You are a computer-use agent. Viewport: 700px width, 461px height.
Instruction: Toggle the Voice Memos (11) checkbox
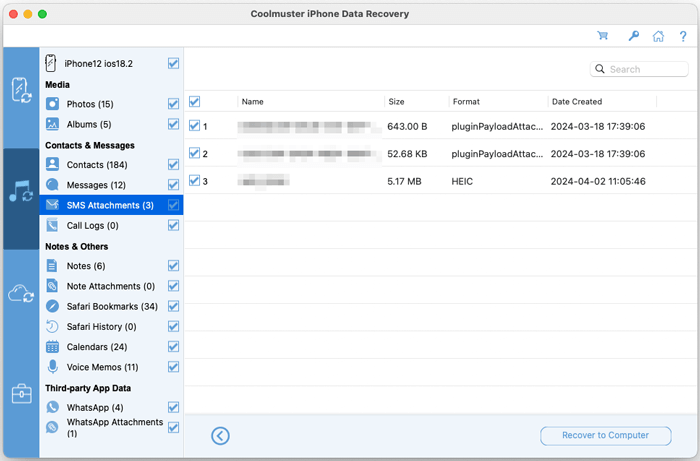point(174,367)
